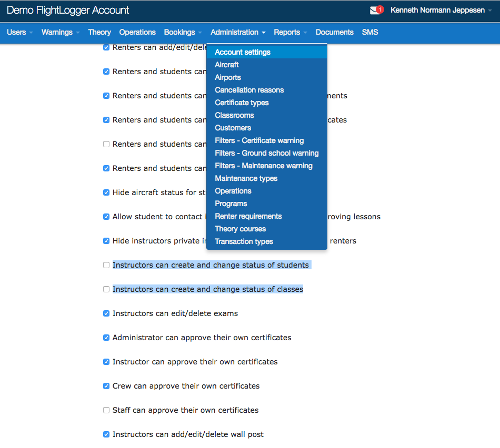Open Renter requirements menu entry

tap(267, 216)
